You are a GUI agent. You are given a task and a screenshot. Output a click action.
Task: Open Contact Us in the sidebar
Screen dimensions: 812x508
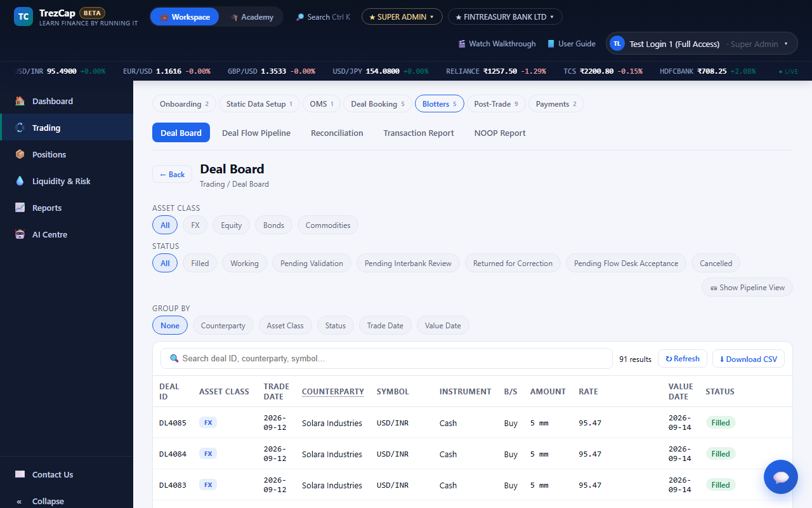[x=67, y=474]
